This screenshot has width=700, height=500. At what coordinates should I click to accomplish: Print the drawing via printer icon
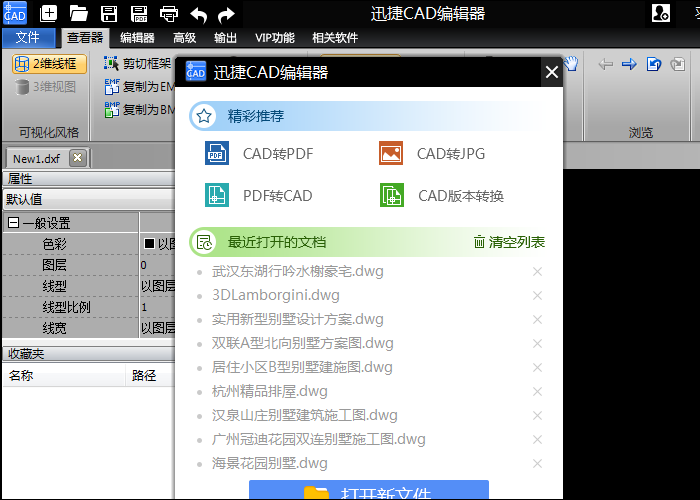(169, 14)
